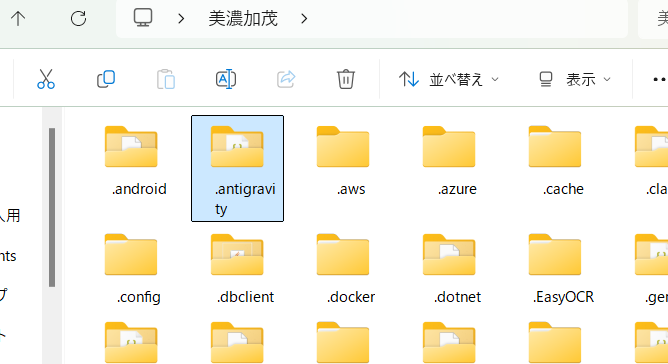This screenshot has width=668, height=364.
Task: Click empty address bar area to edit path
Action: point(469,18)
